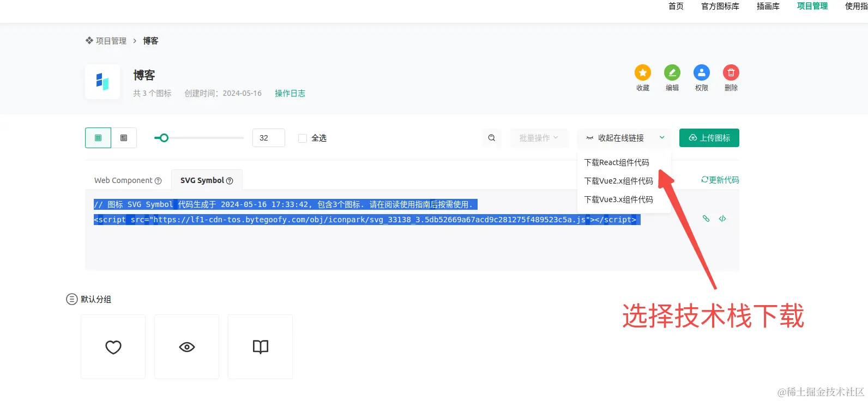Click the SVG Symbol generated comment line
868x401 pixels.
[x=286, y=204]
